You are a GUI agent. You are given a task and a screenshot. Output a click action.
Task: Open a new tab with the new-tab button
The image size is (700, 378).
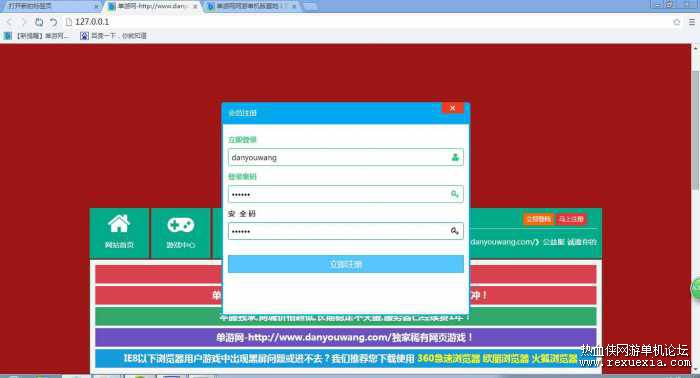click(310, 6)
